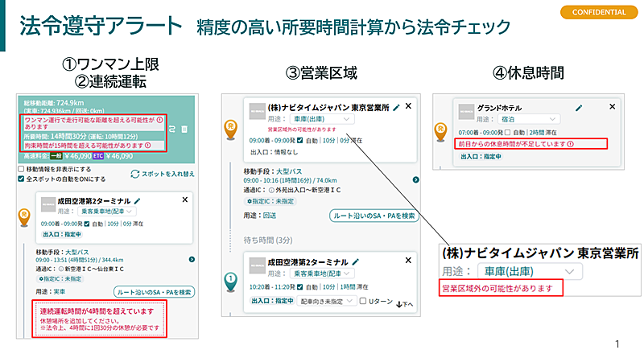Expand the enlarged 車庫(出庫) dropdown in callout
This screenshot has height=362, width=644.
point(528,271)
